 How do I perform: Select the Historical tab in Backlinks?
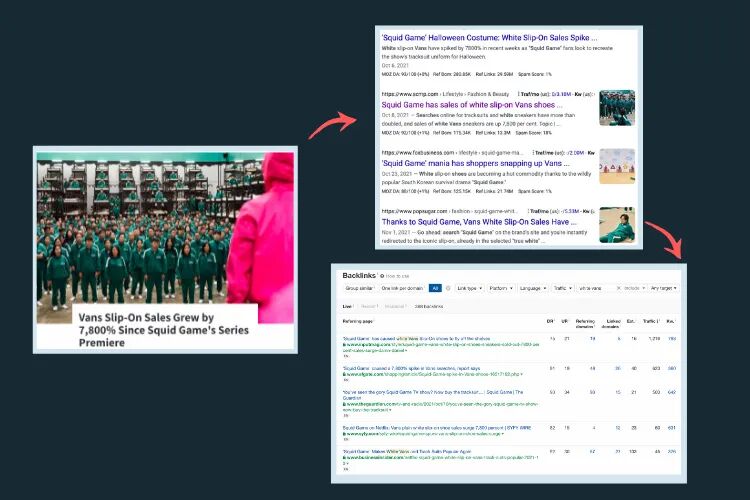coord(395,306)
